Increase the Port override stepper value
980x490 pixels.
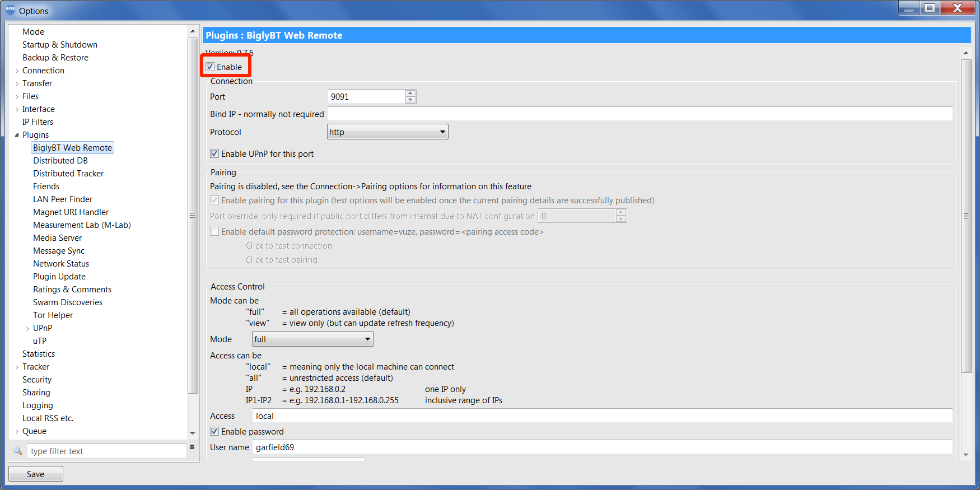[x=620, y=212]
